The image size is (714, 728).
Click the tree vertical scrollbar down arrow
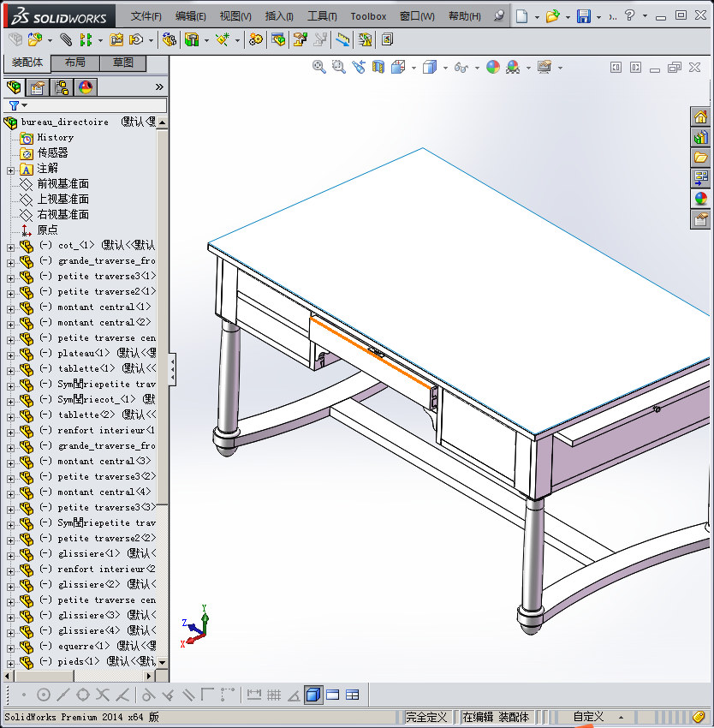pos(162,663)
